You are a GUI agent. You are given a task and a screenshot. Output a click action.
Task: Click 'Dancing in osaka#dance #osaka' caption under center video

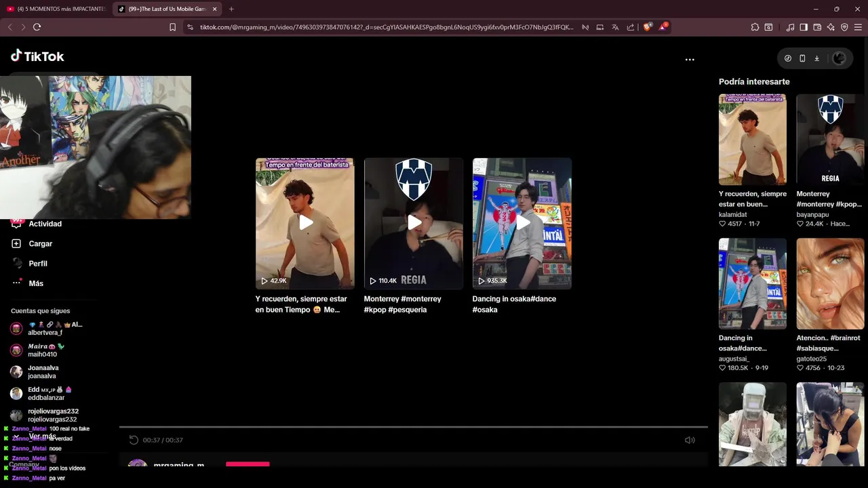point(514,304)
